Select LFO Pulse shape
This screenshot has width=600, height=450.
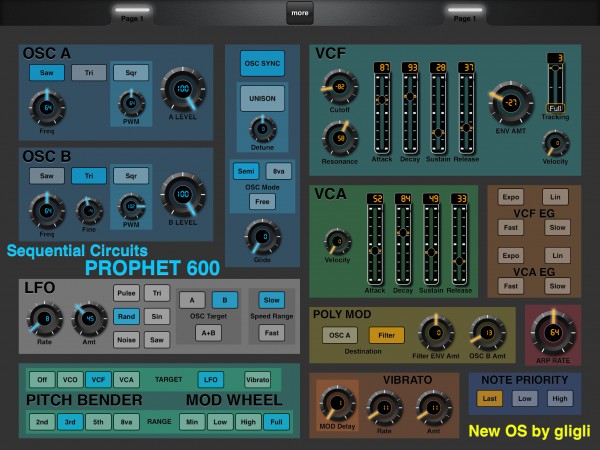pyautogui.click(x=126, y=293)
